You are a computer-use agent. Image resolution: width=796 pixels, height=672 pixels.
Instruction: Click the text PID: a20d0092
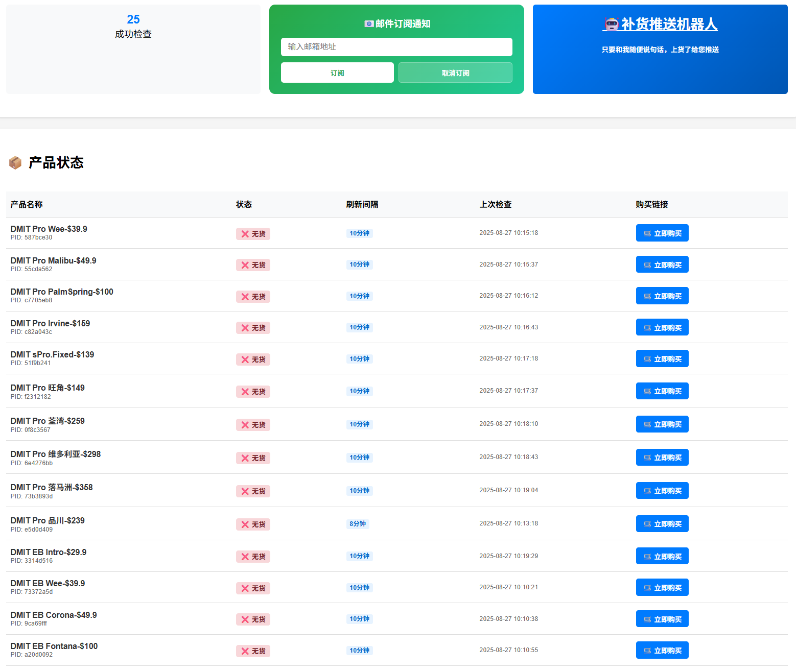coord(32,655)
